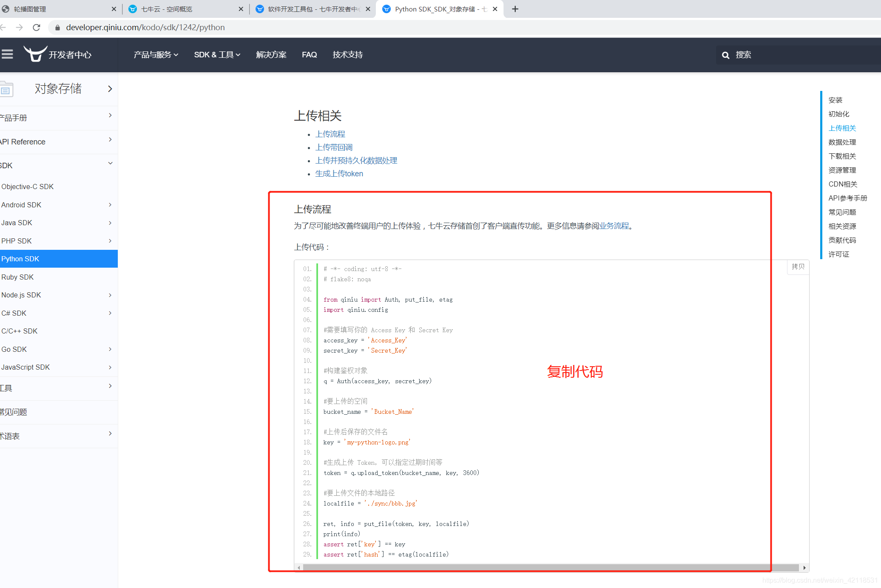Click the URL address bar
The image size is (881, 588).
point(463,28)
